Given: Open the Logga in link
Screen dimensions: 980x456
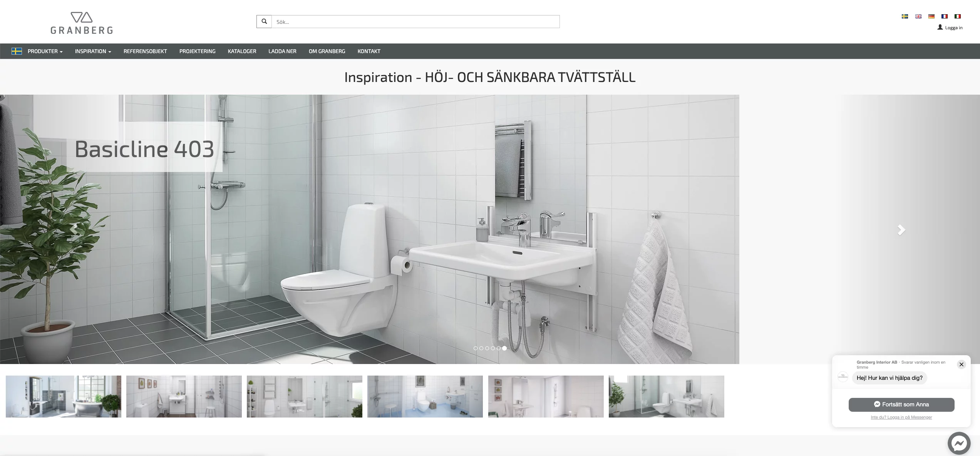Looking at the screenshot, I should [x=954, y=28].
